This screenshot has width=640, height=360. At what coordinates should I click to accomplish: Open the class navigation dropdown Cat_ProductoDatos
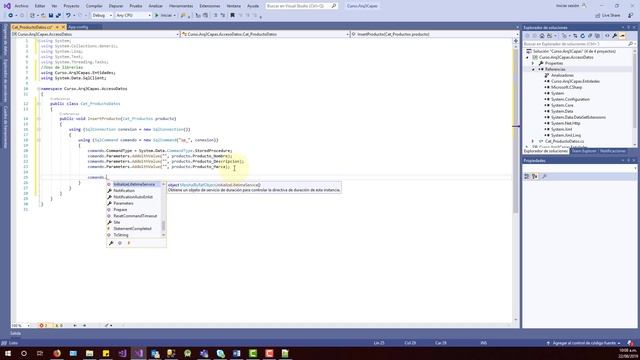tap(265, 34)
